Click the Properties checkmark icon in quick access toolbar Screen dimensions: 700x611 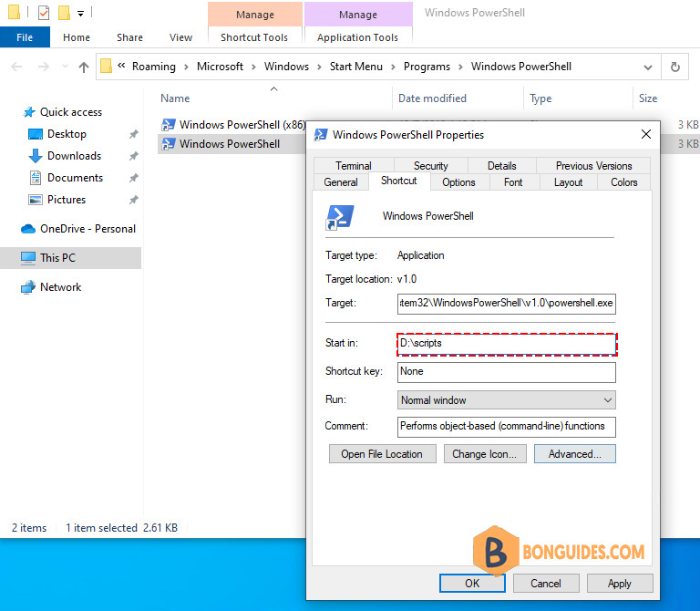tap(44, 13)
